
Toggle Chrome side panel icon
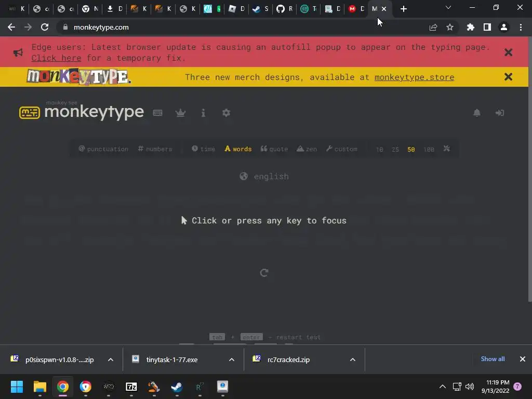487,27
